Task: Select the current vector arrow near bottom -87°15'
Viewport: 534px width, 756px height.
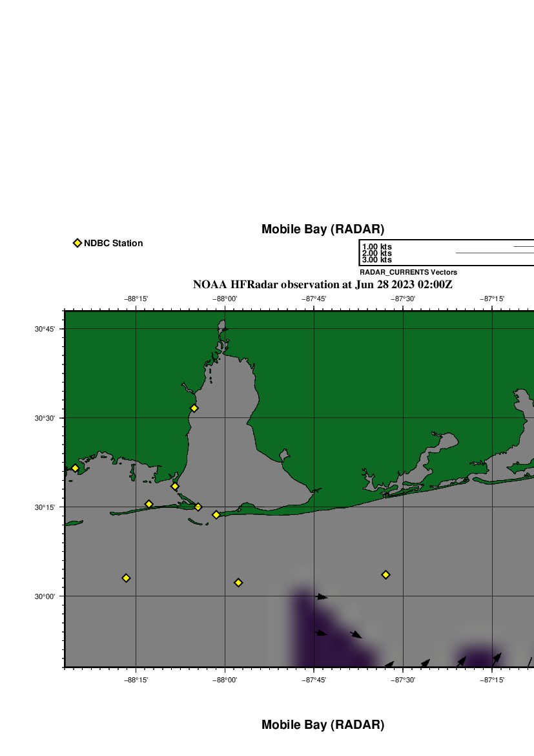Action: pyautogui.click(x=497, y=658)
